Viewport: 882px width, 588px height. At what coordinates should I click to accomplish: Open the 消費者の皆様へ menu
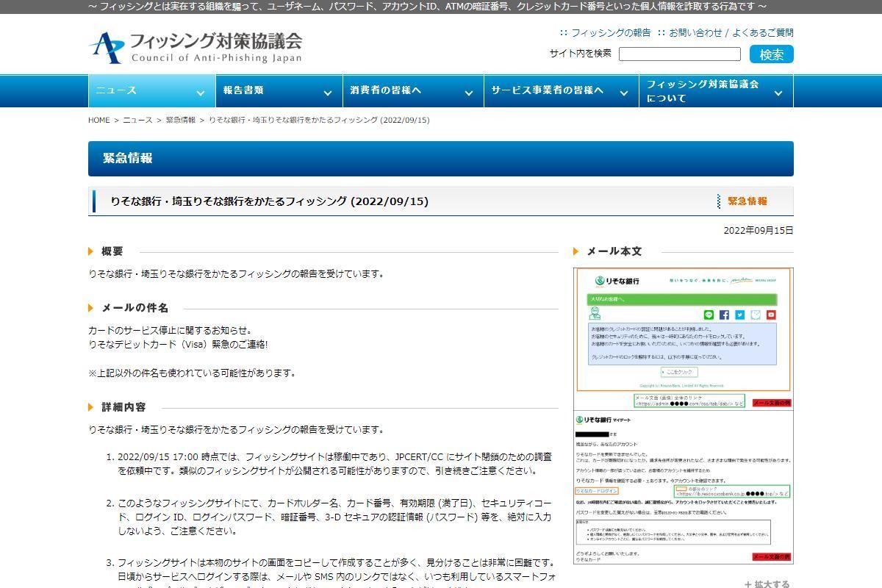(x=412, y=90)
